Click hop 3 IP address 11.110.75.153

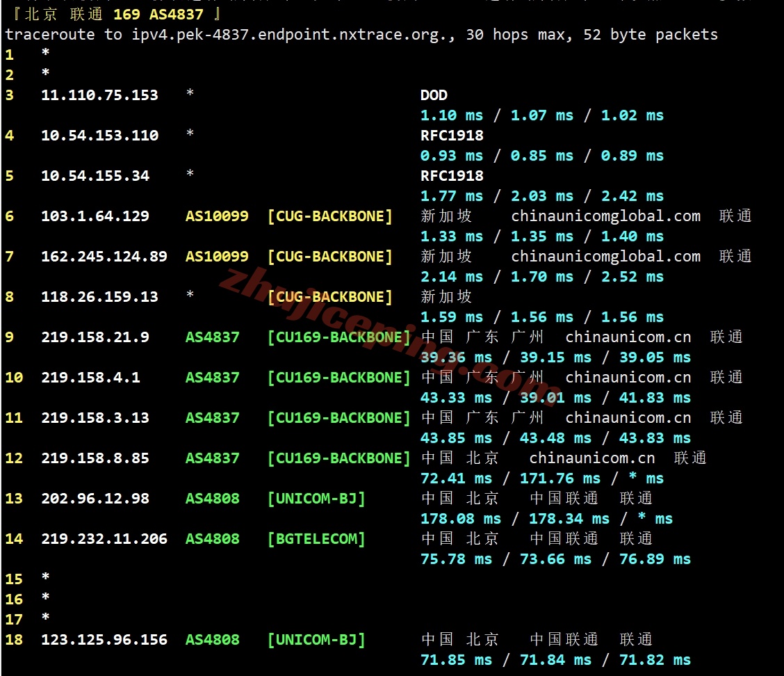click(x=99, y=95)
